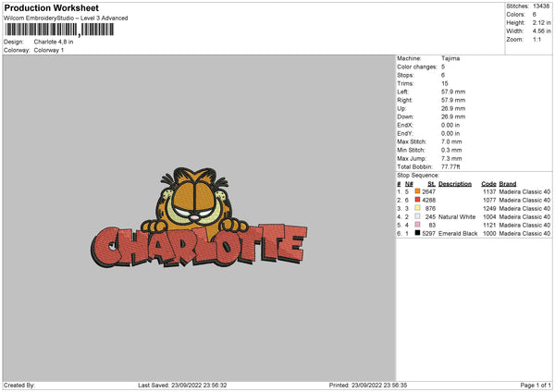This screenshot has width=555, height=392.
Task: Click the Zoom value 1:1
Action: point(536,39)
